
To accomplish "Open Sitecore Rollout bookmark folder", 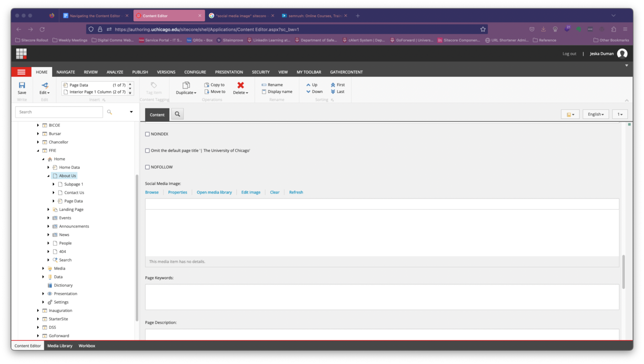I will coord(32,40).
